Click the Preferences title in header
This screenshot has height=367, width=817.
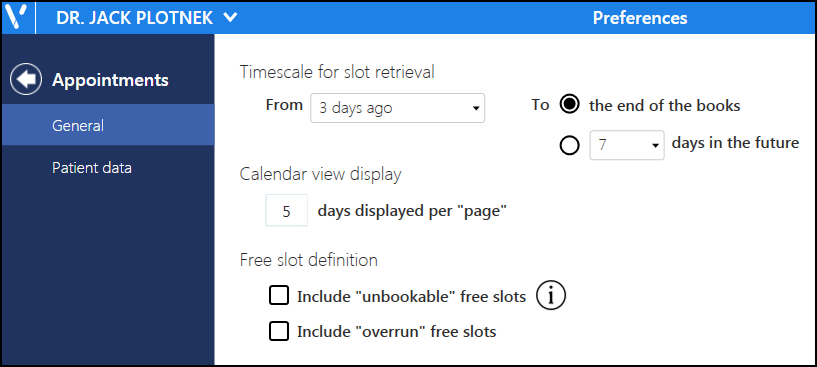pyautogui.click(x=640, y=18)
